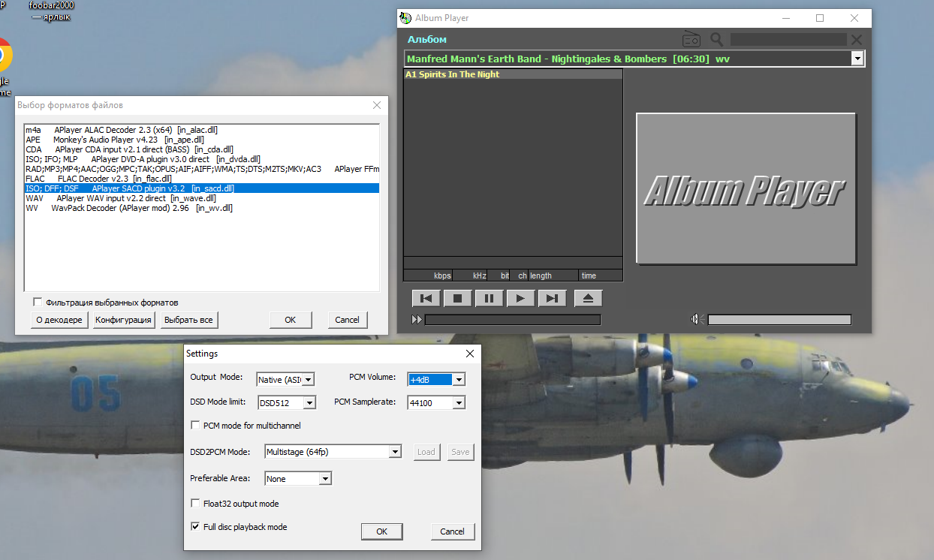Click the Save button in Settings
934x560 pixels.
(460, 452)
